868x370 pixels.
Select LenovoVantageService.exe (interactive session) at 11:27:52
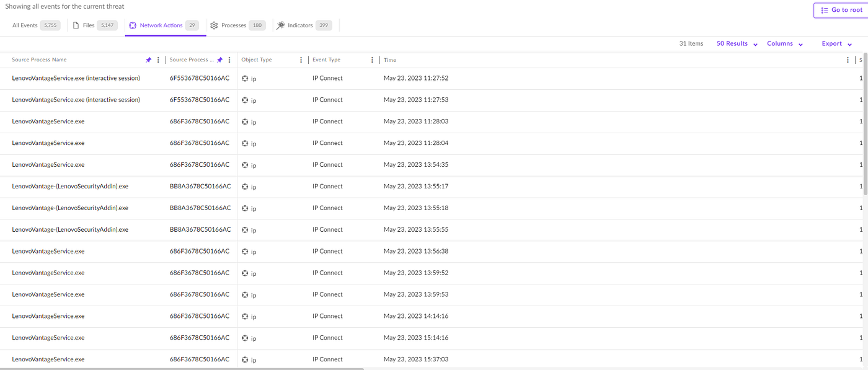[76, 78]
